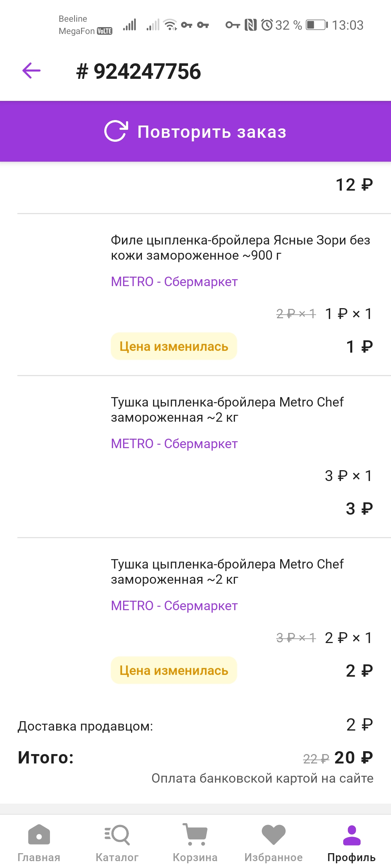Screen dimensions: 391x868
Task: Select first Тушка цыпленка-бройлера Metro Chef title
Action: tap(227, 410)
